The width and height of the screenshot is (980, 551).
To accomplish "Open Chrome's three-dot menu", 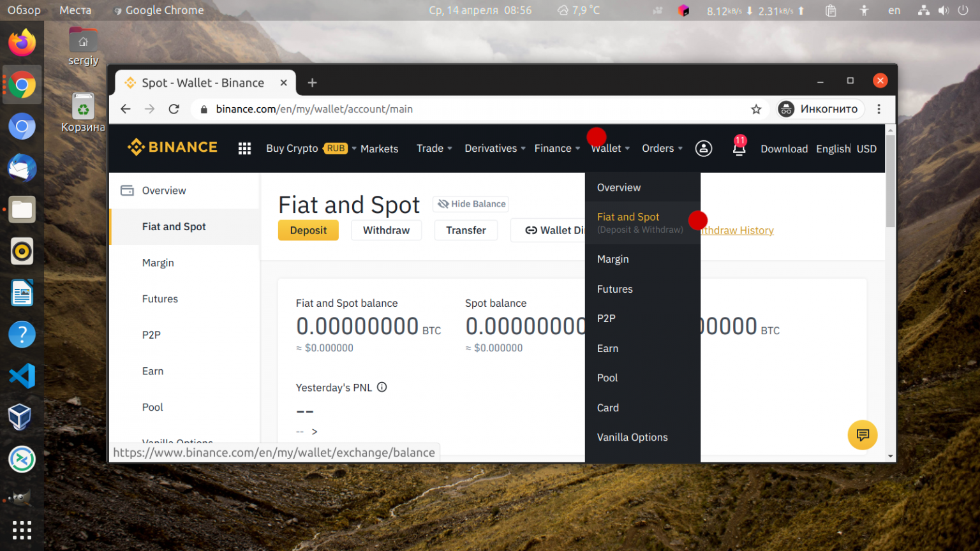I will click(x=879, y=109).
